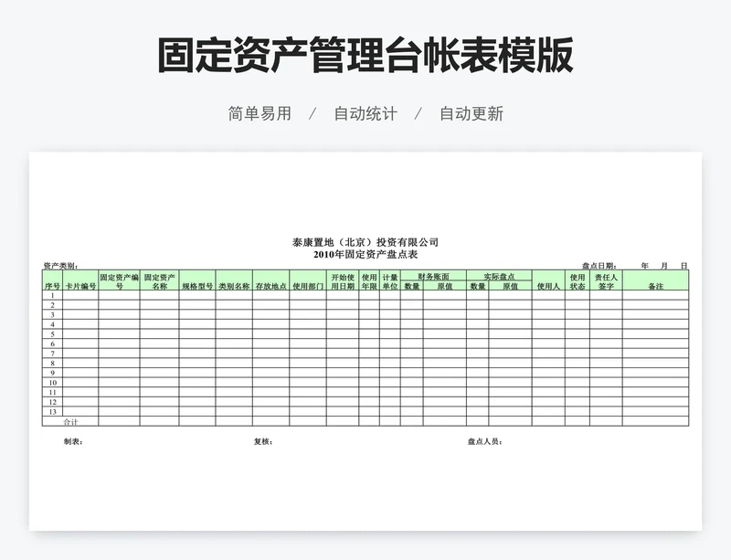Viewport: 731px width, 560px height.
Task: Select the 固定资产名称 column header
Action: coord(159,281)
